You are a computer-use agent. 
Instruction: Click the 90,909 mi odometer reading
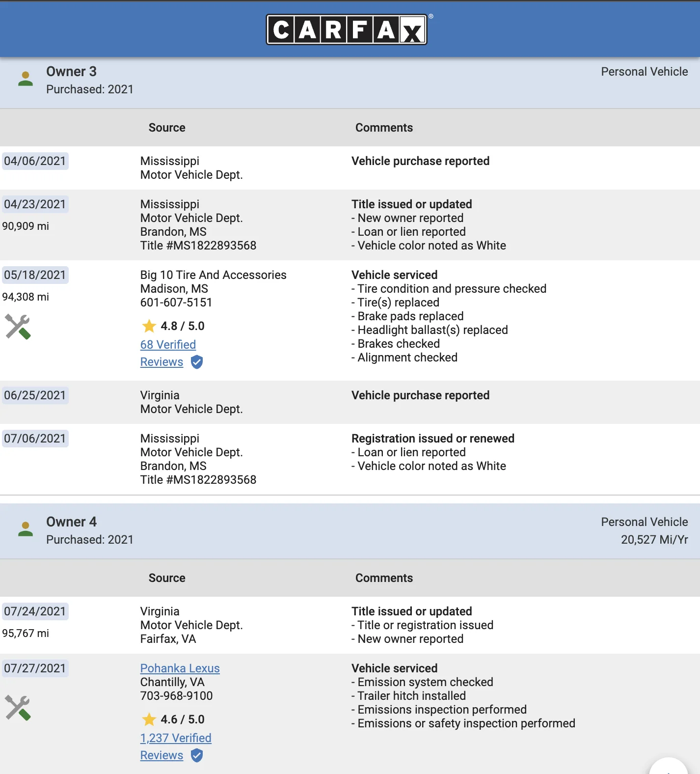coord(26,226)
